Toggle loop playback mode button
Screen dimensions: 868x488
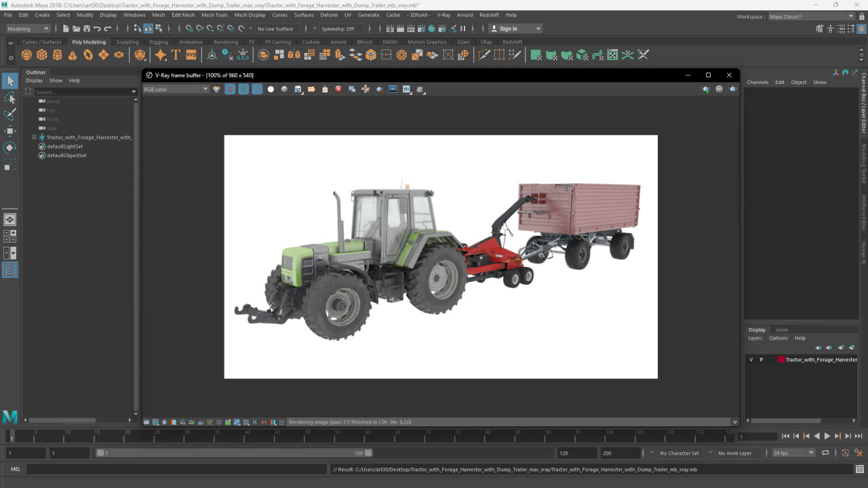825,453
